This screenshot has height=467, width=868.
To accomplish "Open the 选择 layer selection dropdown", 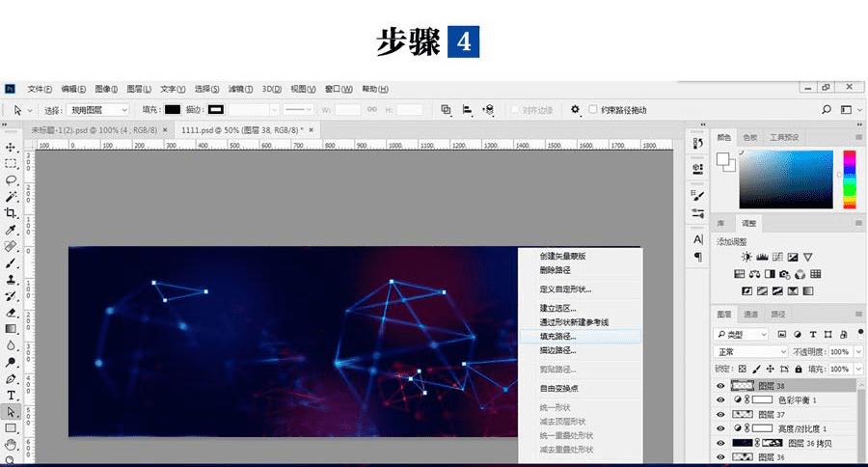I will 98,110.
